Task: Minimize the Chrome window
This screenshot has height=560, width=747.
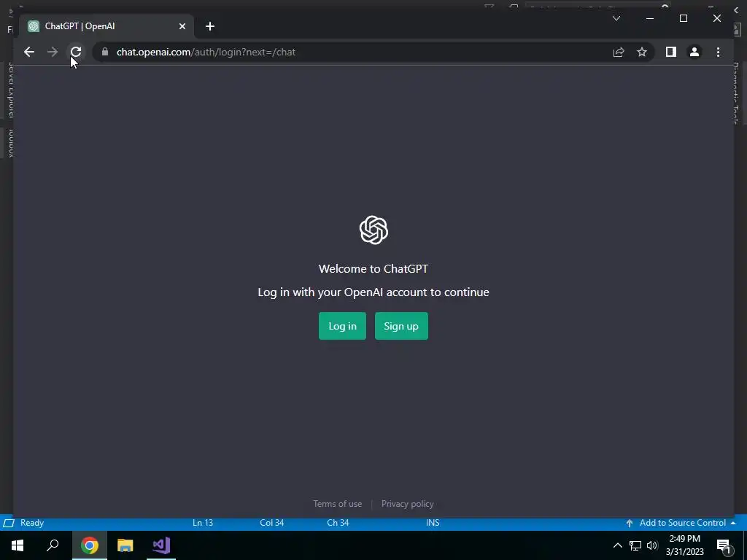Action: click(650, 18)
